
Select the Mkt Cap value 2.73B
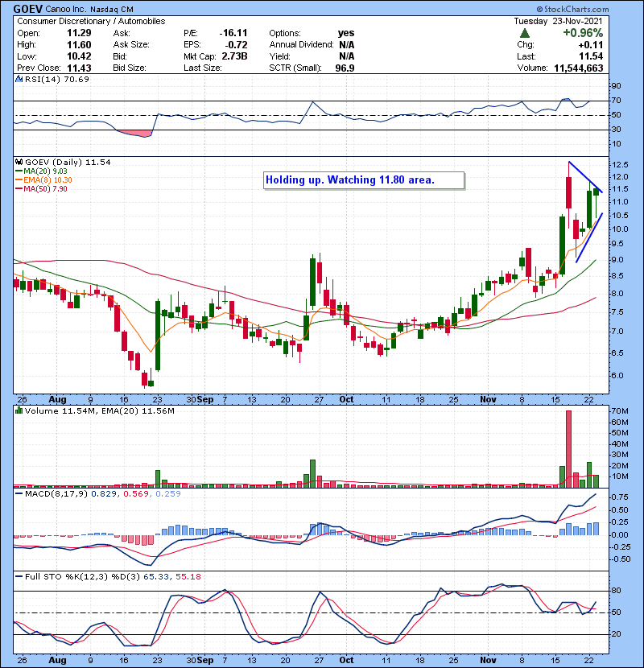pos(234,56)
